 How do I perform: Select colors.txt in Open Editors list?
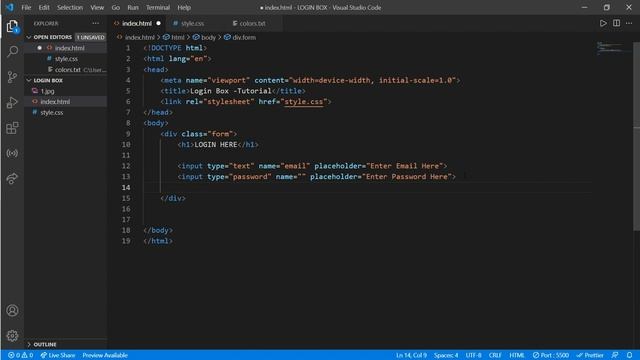point(66,70)
